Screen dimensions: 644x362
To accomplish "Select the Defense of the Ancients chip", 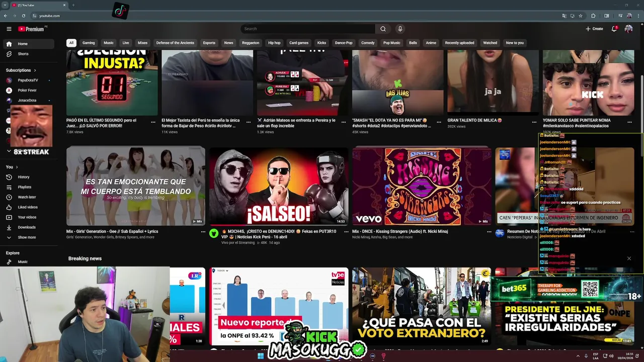I will [x=175, y=43].
